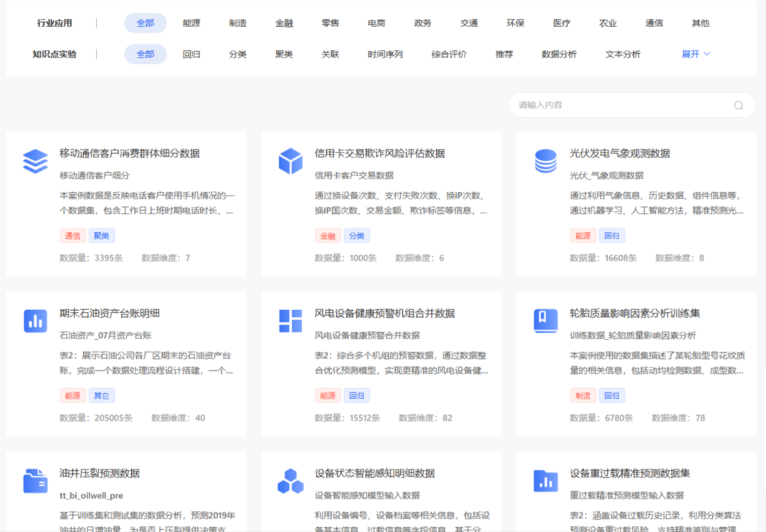The image size is (766, 532).
Task: Click the stacked layers icon for 移动通信客户消费群体细分数据
Action: click(35, 161)
